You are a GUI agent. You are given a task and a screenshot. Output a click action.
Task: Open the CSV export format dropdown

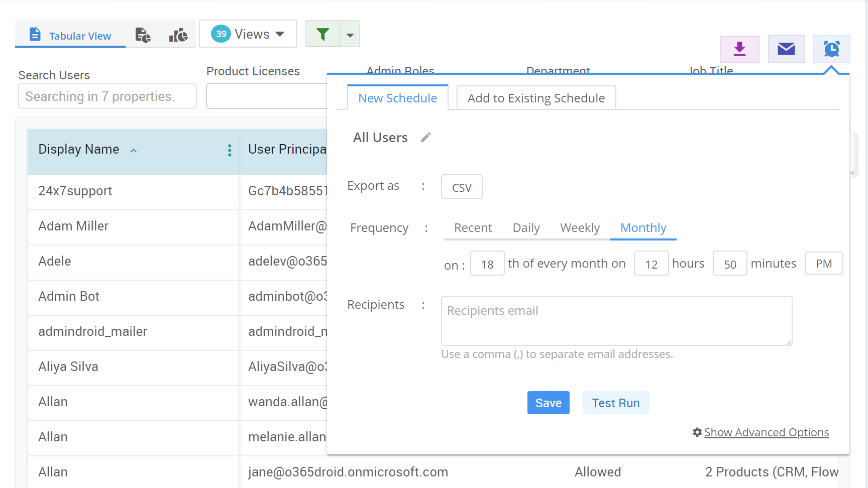(x=462, y=187)
